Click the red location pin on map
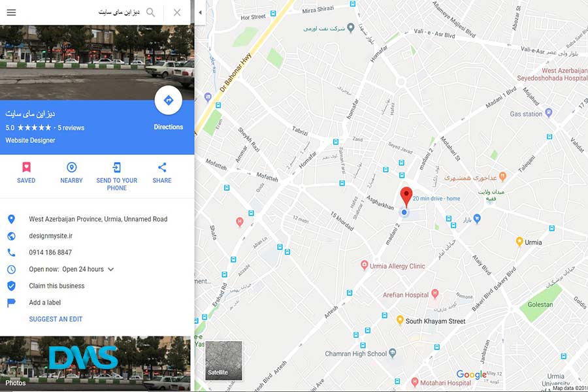The height and width of the screenshot is (392, 588). pos(406,197)
